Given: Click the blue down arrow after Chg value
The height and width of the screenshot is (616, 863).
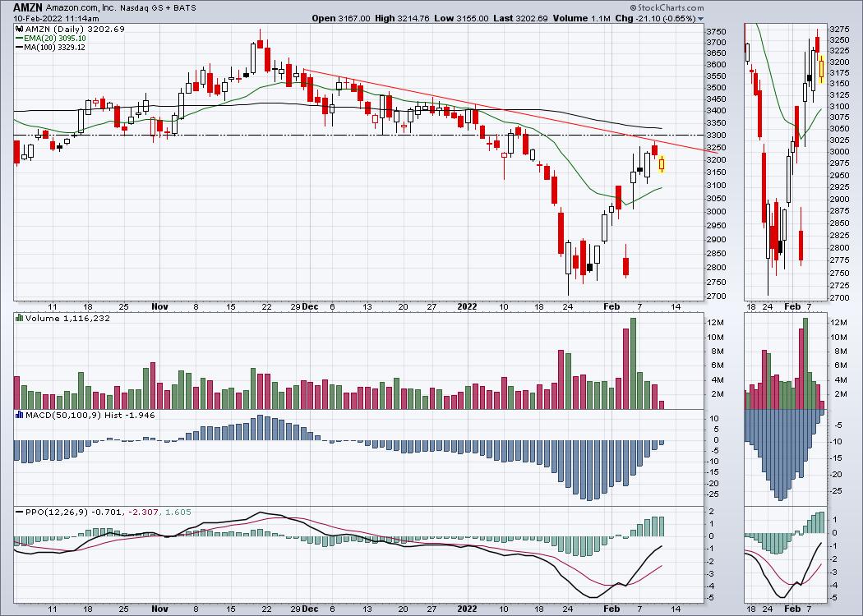Looking at the screenshot, I should coord(700,18).
